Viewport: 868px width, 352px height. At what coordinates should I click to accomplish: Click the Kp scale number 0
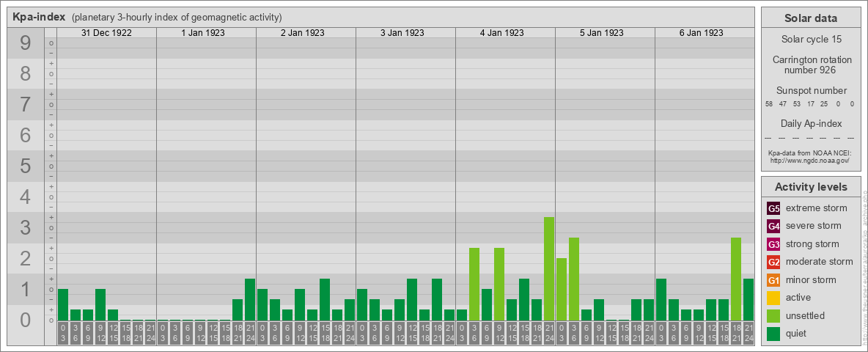point(26,320)
